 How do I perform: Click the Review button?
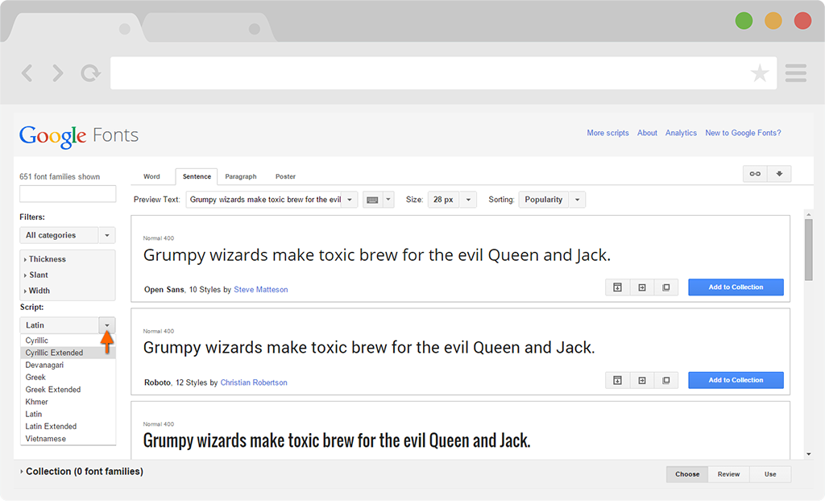[x=728, y=474]
